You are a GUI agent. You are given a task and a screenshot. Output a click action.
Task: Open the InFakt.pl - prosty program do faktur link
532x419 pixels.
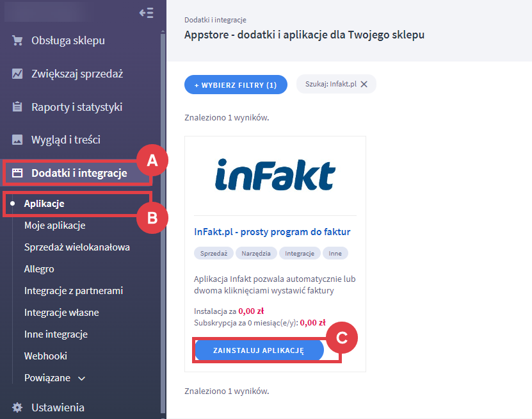tap(271, 231)
